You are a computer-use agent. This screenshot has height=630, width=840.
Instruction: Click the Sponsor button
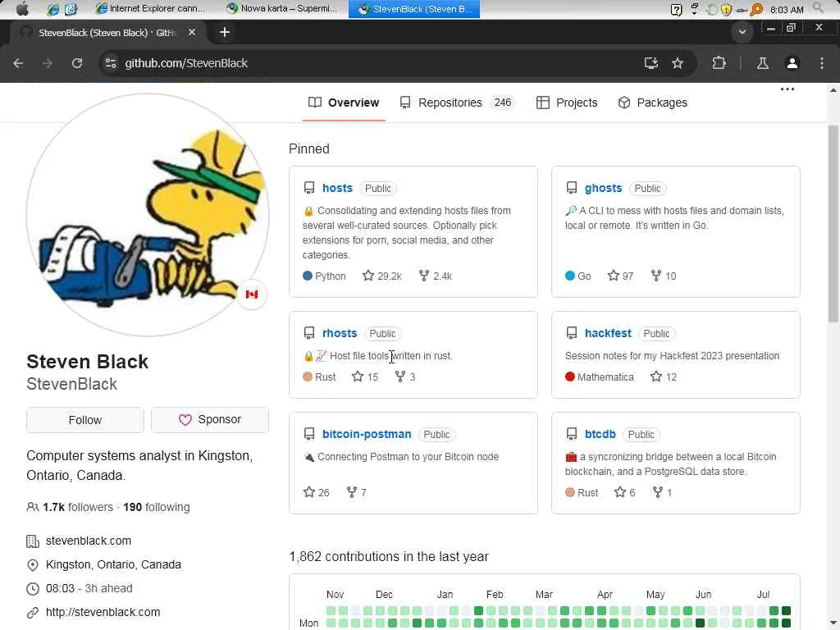coord(209,419)
